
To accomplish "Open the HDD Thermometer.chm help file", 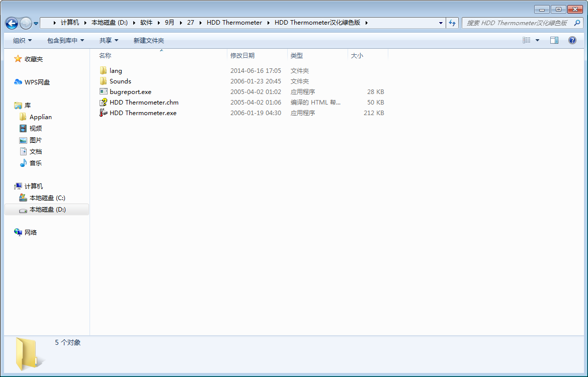I will coord(144,102).
